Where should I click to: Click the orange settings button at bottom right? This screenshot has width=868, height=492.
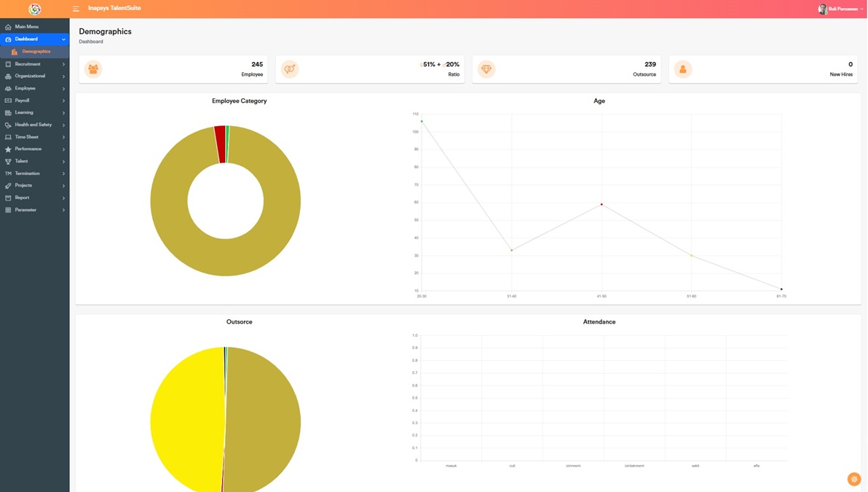pos(853,480)
